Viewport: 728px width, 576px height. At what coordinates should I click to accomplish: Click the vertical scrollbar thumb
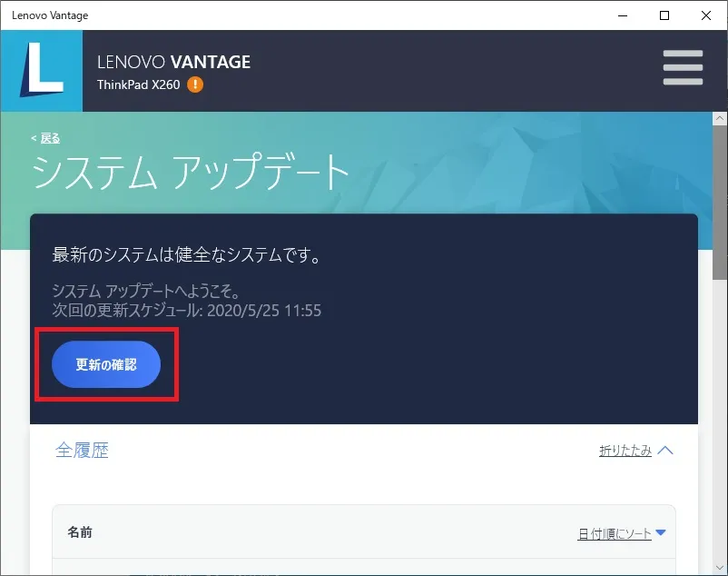click(720, 202)
